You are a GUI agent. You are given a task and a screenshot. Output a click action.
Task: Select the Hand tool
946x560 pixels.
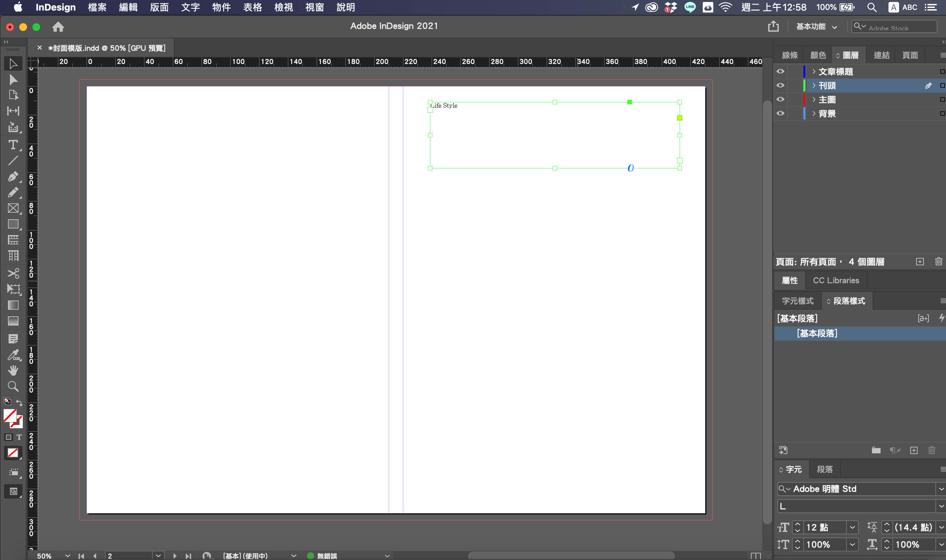coord(13,370)
